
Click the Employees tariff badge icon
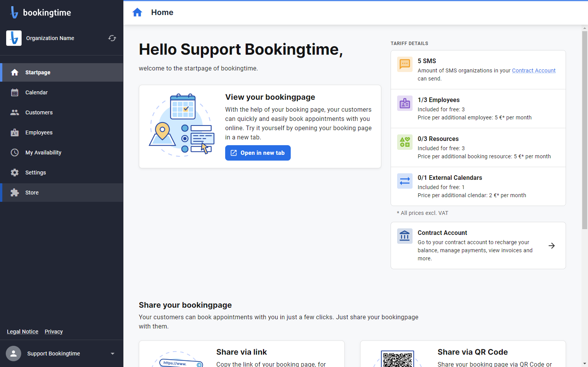click(405, 103)
